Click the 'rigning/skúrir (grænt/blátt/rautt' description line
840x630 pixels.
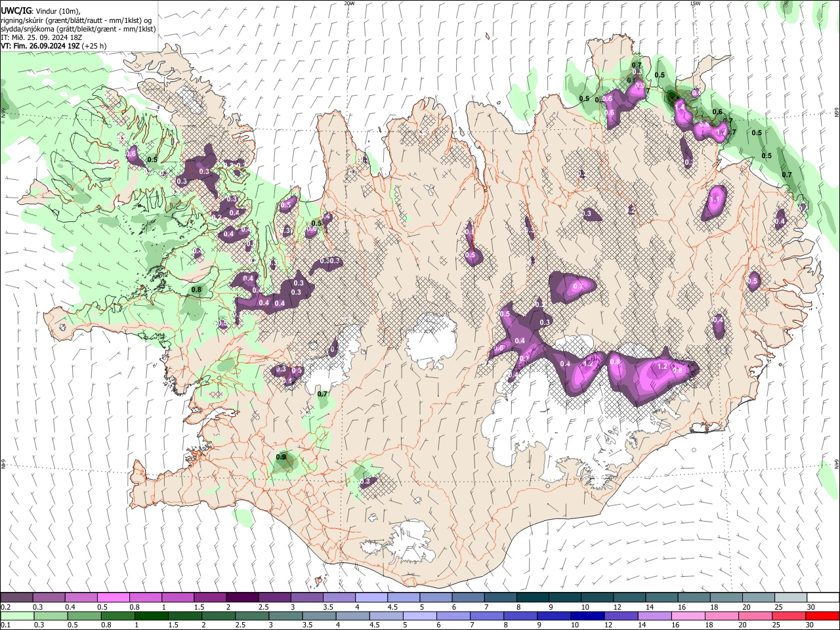tap(76, 20)
